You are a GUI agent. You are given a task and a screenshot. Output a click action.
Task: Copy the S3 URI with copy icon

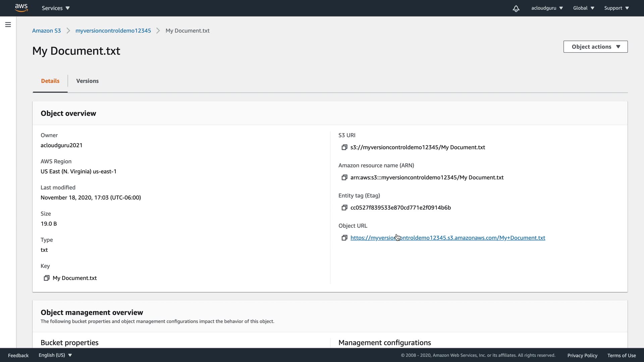pos(344,147)
